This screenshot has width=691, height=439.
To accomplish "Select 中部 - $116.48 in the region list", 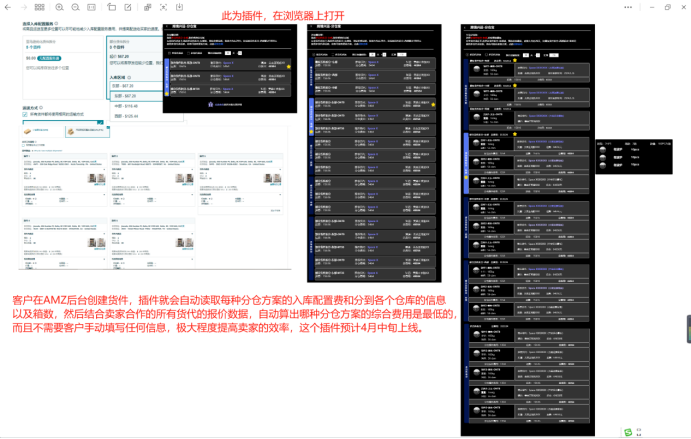I will [126, 106].
